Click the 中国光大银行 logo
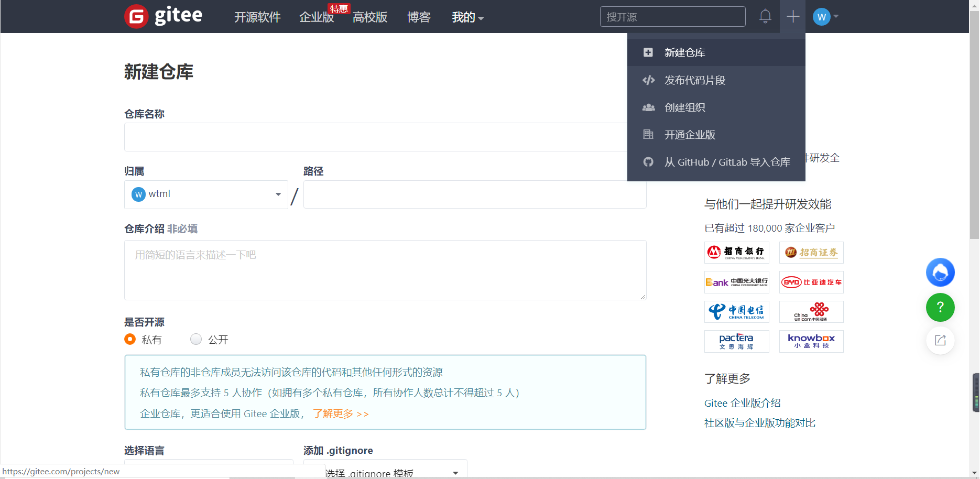The image size is (980, 479). [737, 282]
